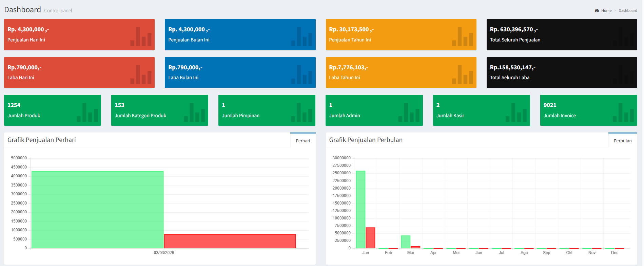This screenshot has height=266, width=644.
Task: Click the Dashboard breadcrumb text
Action: coord(628,11)
